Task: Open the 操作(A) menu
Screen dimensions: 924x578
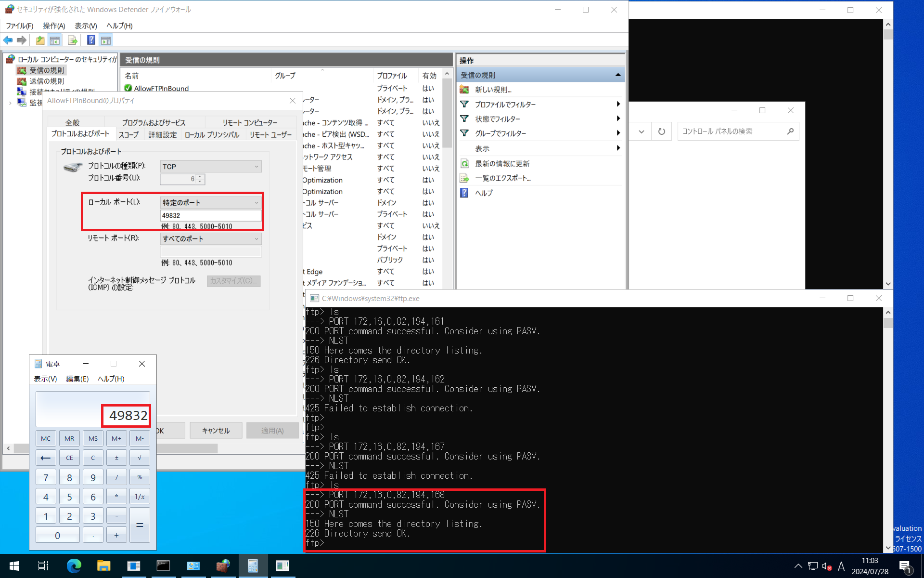Action: click(x=53, y=26)
